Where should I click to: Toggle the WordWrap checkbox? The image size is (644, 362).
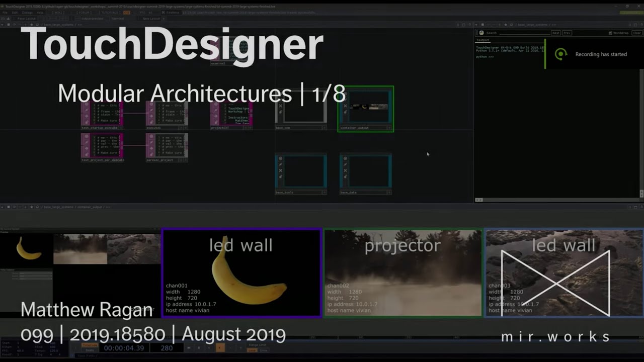610,33
